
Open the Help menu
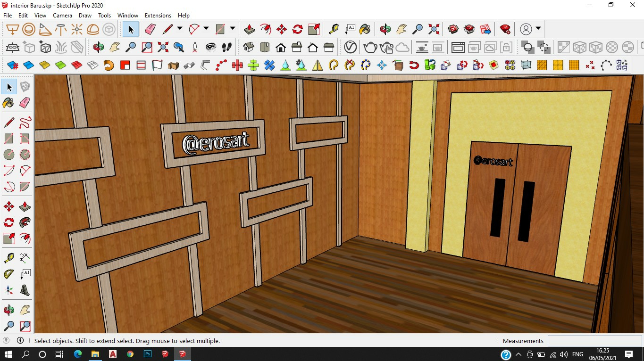tap(184, 16)
